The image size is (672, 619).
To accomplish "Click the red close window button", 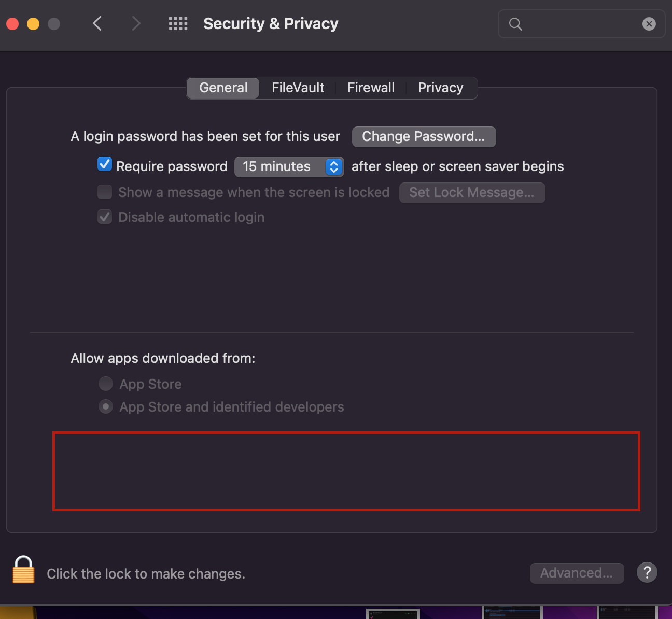I will [x=12, y=24].
